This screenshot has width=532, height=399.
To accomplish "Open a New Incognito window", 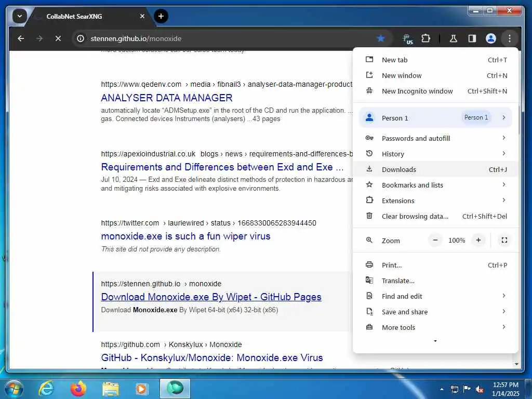I will (x=436, y=91).
